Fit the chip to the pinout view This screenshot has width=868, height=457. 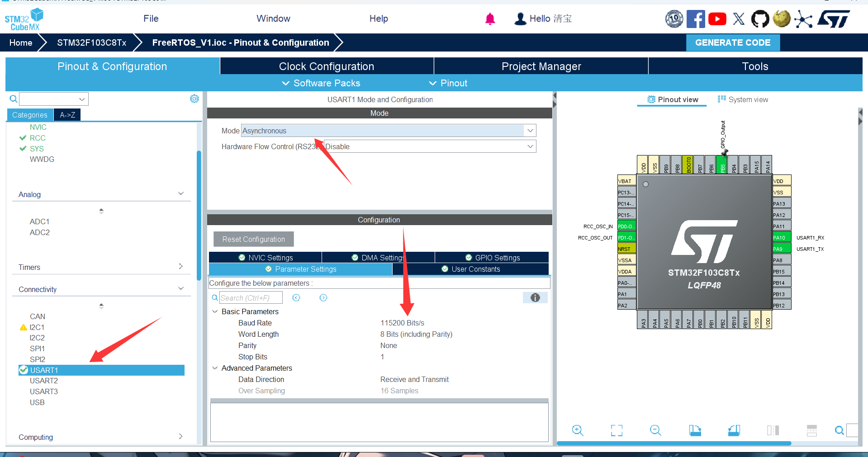(x=617, y=430)
